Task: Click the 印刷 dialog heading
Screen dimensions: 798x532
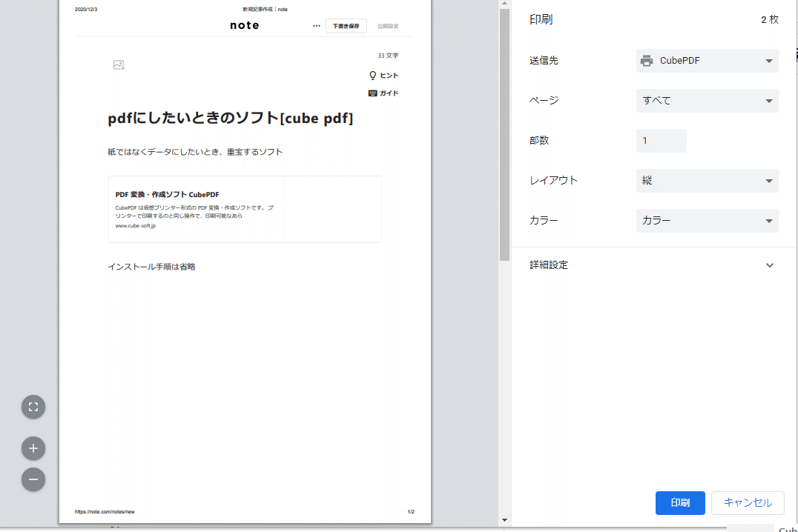Action: (541, 19)
